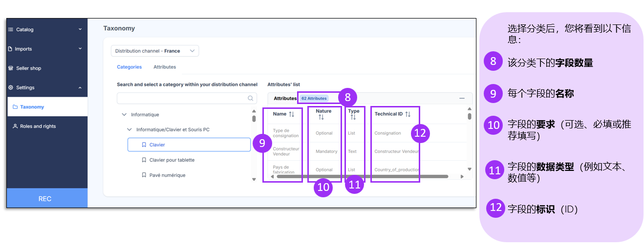Click the Settings gear icon

[11, 88]
